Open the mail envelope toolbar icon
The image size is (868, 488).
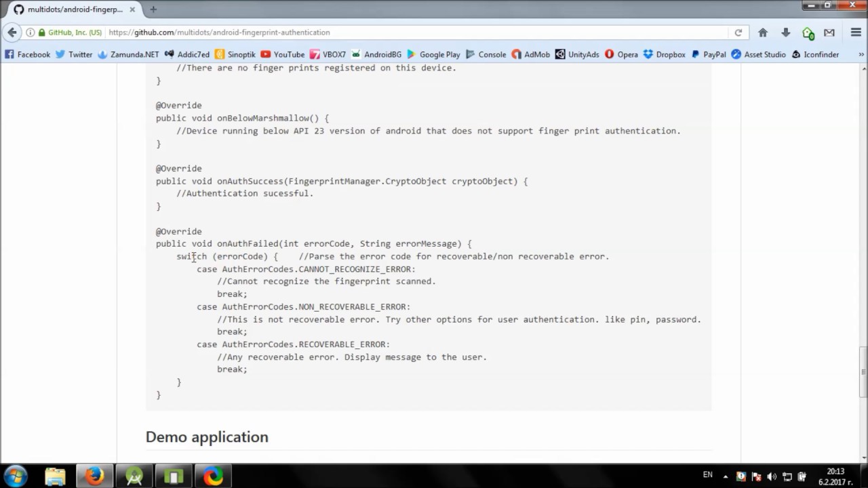[829, 33]
